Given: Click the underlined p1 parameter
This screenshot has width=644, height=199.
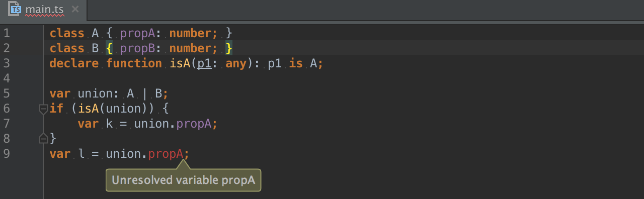Looking at the screenshot, I should click(204, 63).
